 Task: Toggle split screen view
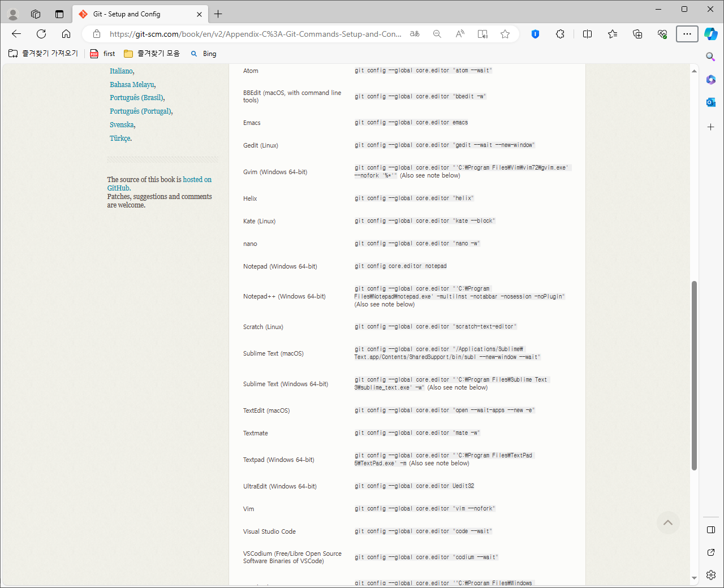(587, 34)
